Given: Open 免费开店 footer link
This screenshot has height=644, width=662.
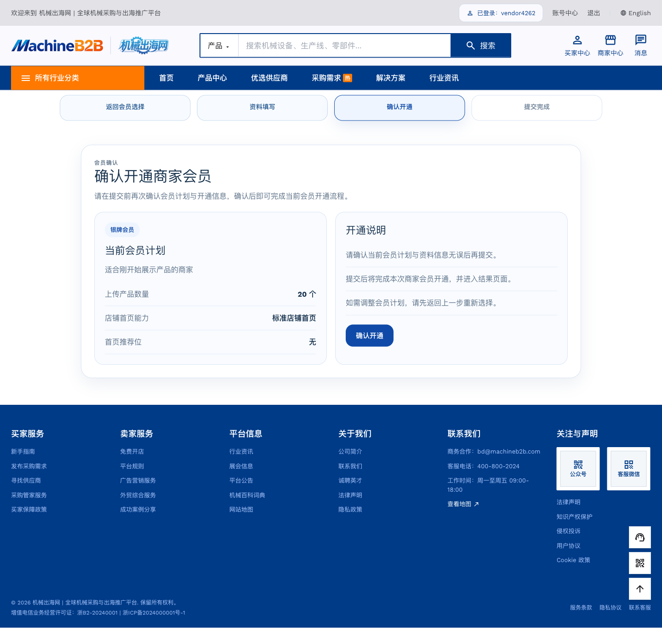Looking at the screenshot, I should click(132, 452).
